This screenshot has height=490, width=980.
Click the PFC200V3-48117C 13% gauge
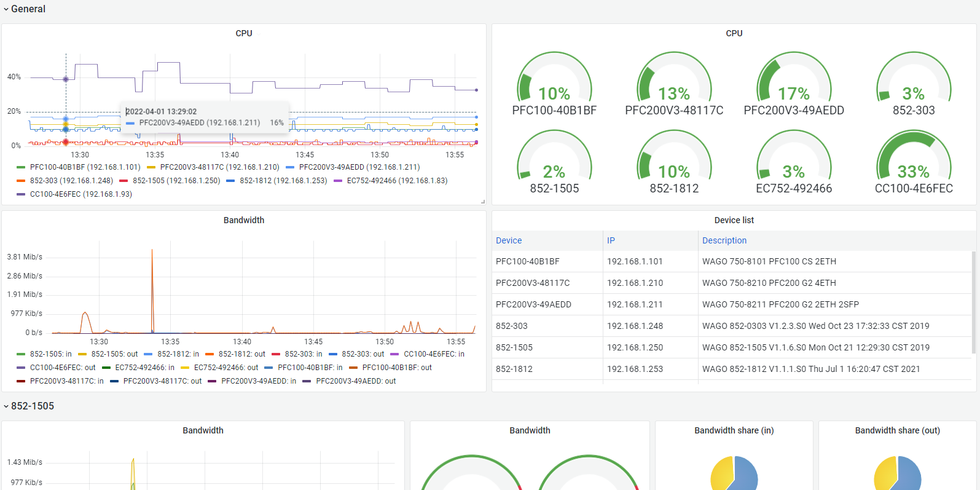[x=674, y=83]
